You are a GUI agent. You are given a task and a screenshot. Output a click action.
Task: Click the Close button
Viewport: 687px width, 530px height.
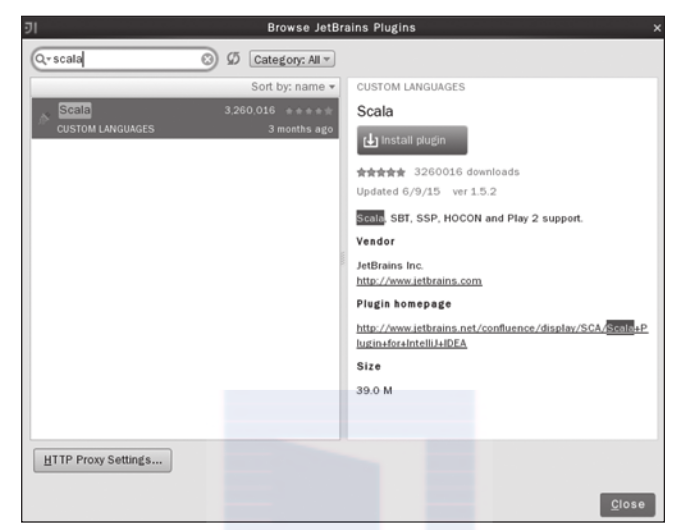coord(627,505)
